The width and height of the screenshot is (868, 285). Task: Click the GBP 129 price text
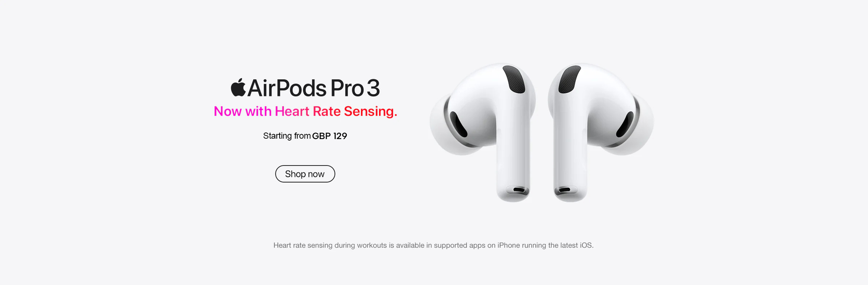329,136
